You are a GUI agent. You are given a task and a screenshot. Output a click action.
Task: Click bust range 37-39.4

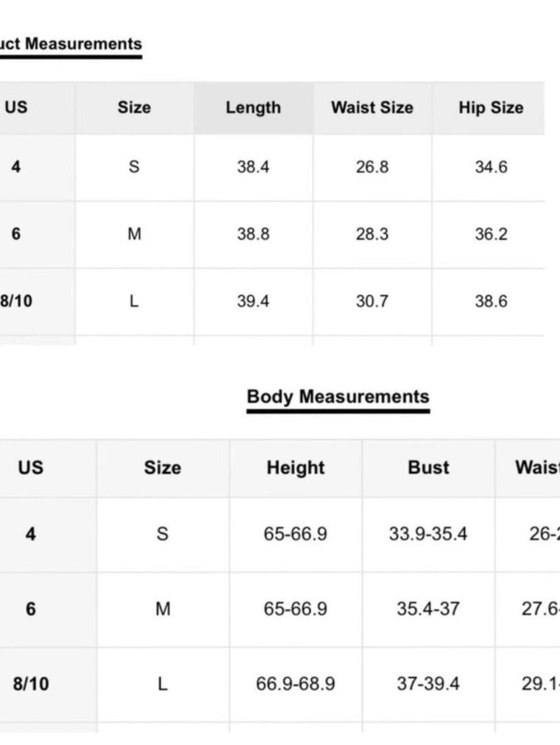pyautogui.click(x=428, y=684)
